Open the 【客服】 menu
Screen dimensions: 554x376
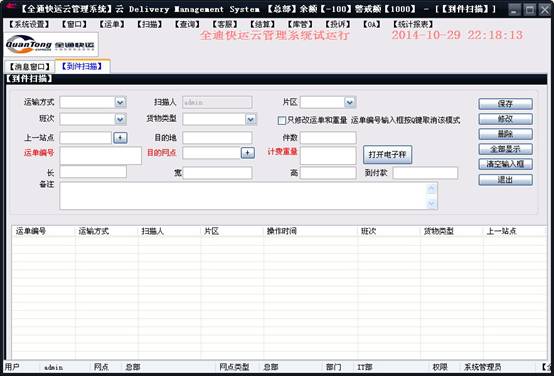coord(225,24)
